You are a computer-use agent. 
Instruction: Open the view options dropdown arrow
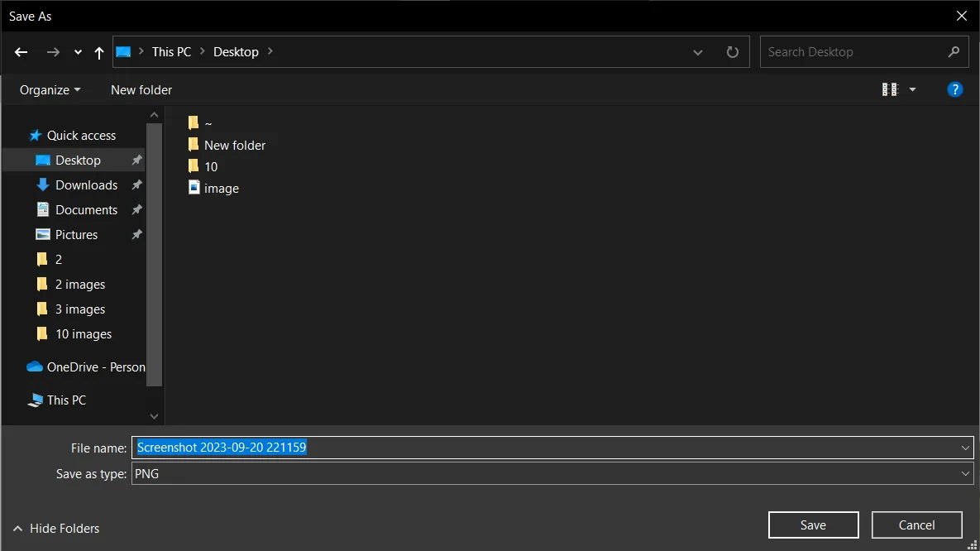click(x=912, y=90)
